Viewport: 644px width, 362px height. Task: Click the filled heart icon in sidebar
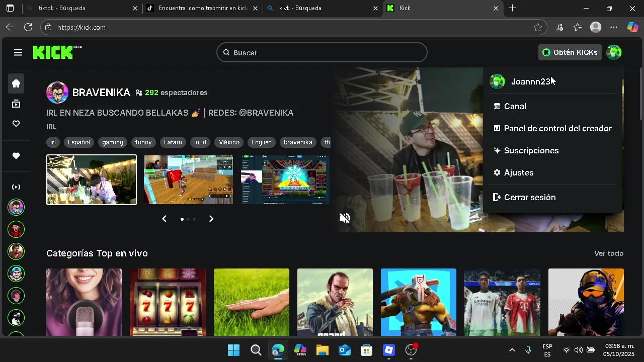click(16, 156)
